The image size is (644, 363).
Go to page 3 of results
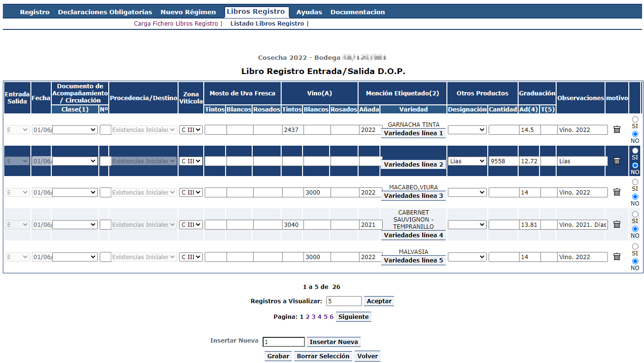[x=313, y=317]
